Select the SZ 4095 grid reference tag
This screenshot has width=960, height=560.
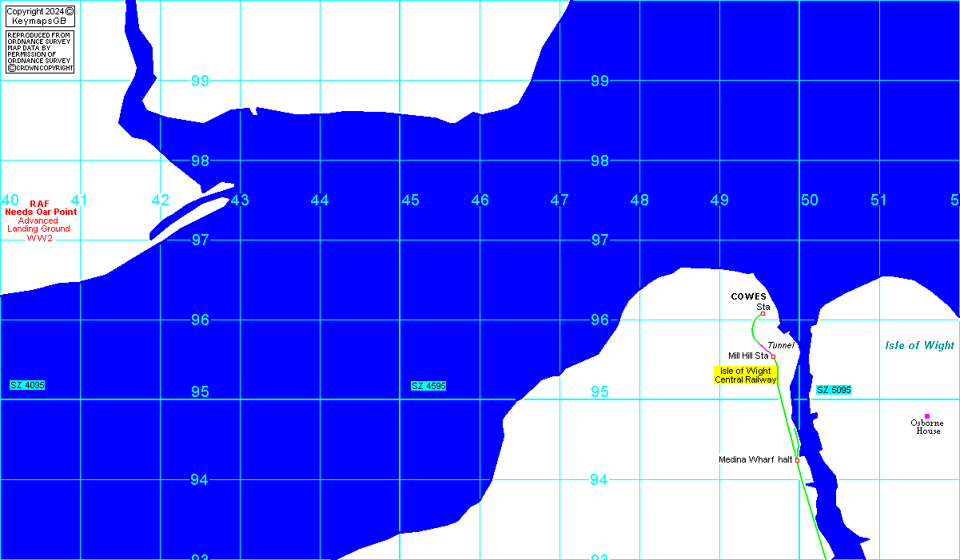point(27,385)
